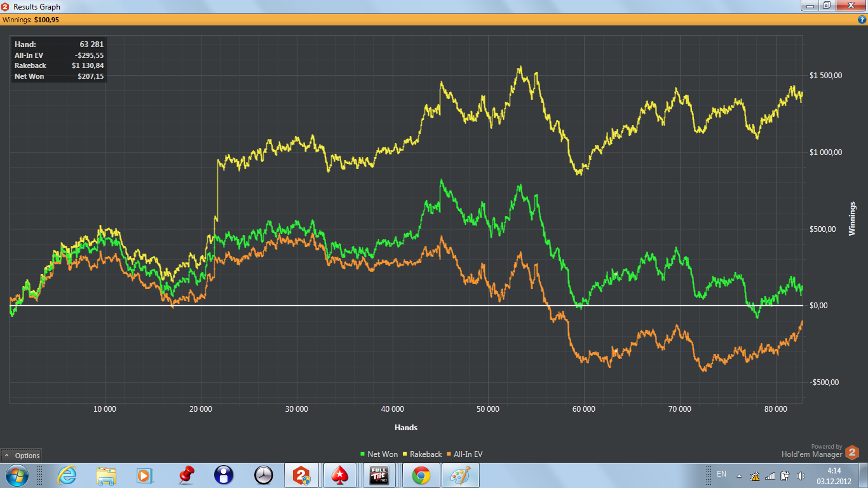Click the power tray icon
This screenshot has height=488, width=868.
[785, 475]
